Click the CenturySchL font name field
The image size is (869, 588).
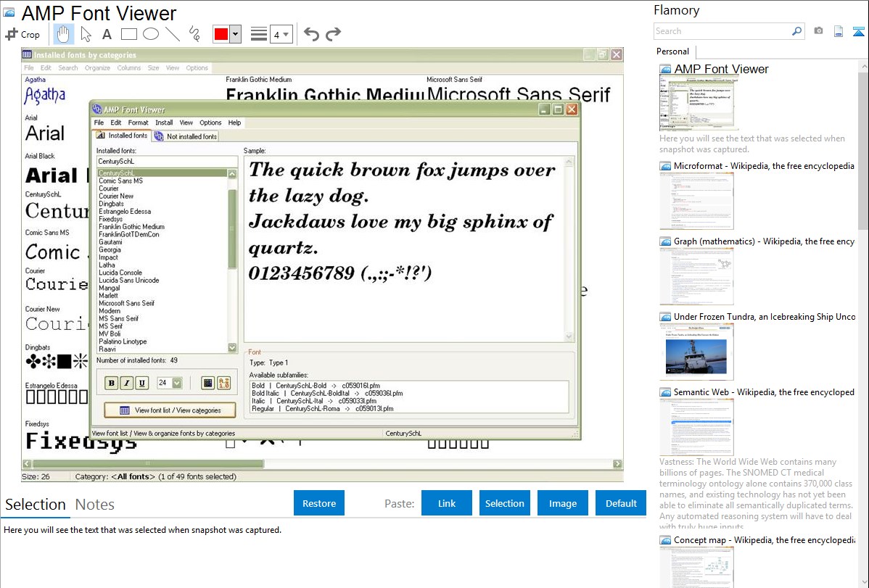coord(167,161)
